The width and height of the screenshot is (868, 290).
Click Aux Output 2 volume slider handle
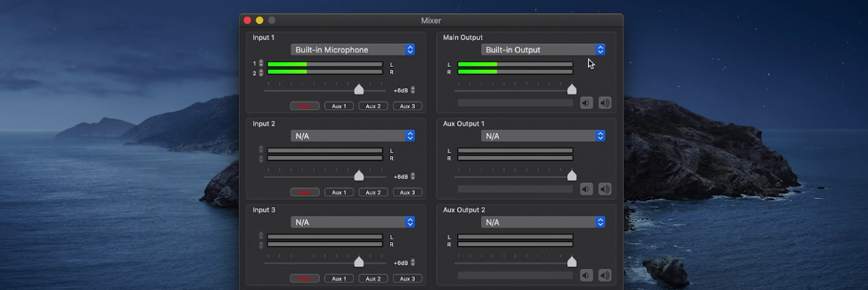572,262
